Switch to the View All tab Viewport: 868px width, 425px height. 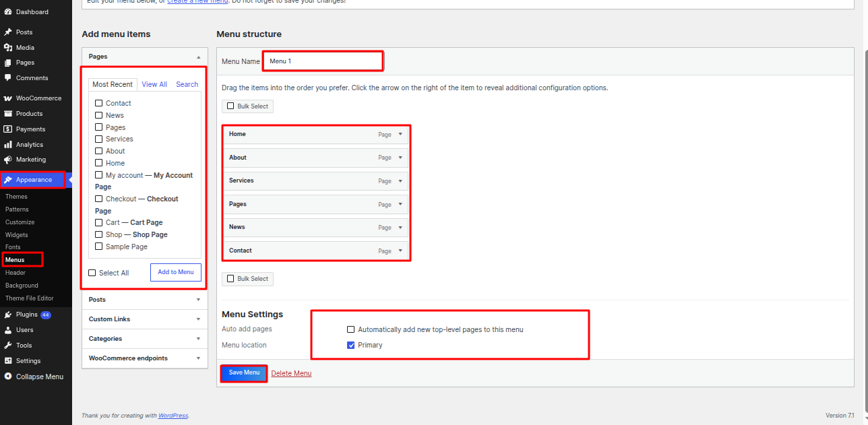(x=154, y=84)
